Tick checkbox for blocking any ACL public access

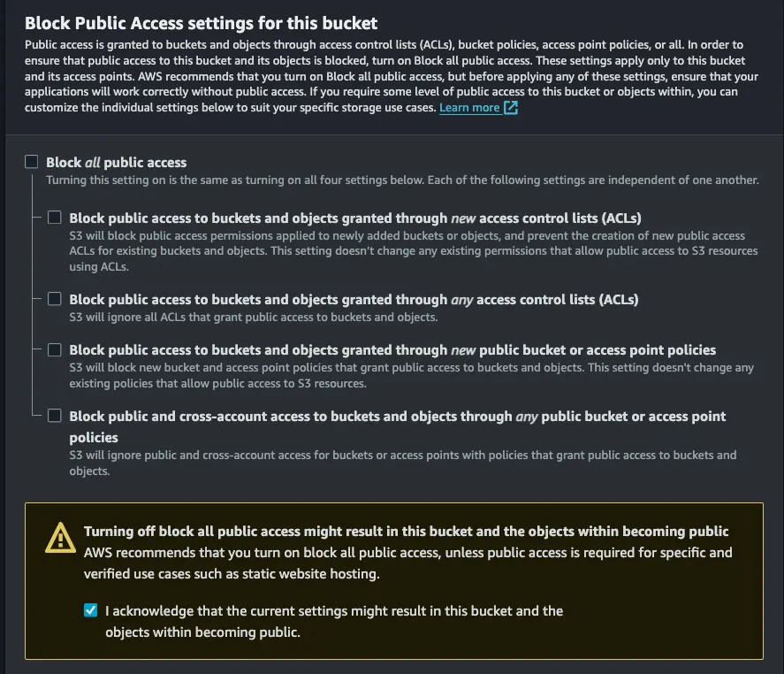(x=55, y=299)
